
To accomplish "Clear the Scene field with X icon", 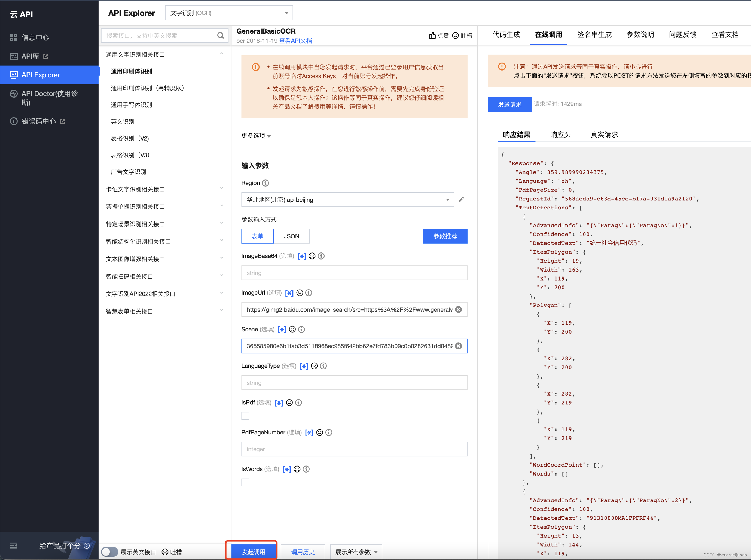I will point(459,346).
